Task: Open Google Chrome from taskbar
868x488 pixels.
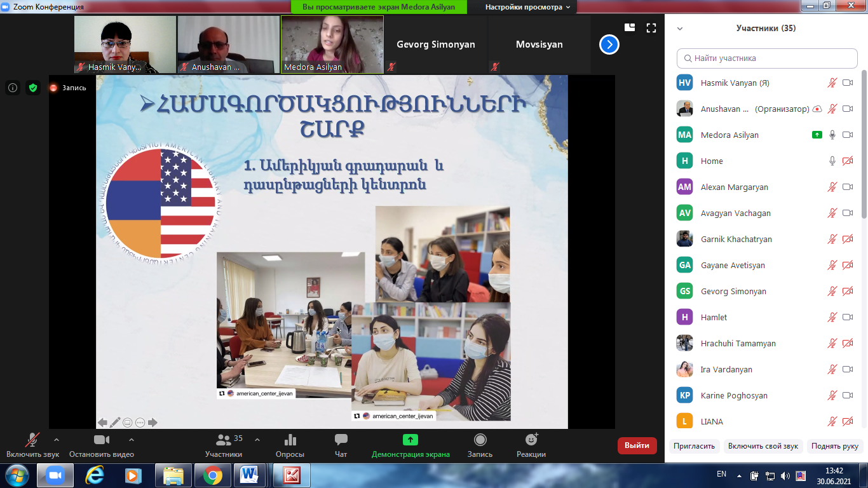Action: pos(212,475)
